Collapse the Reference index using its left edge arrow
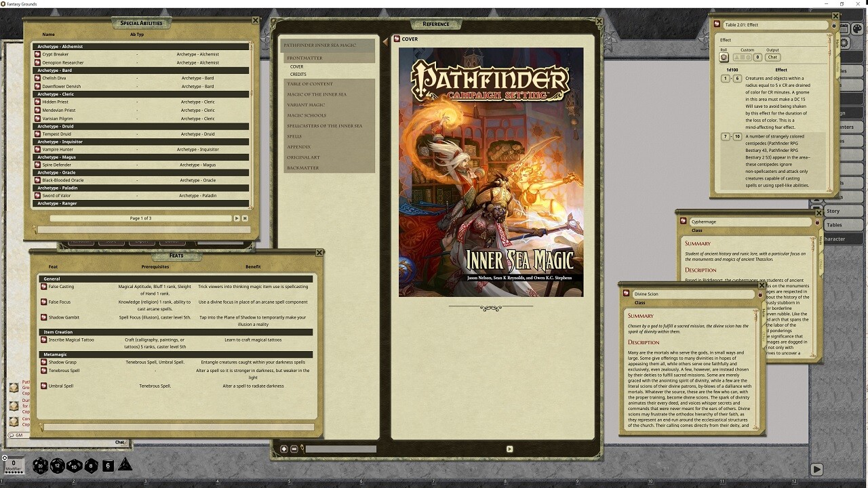The image size is (868, 488). (385, 42)
